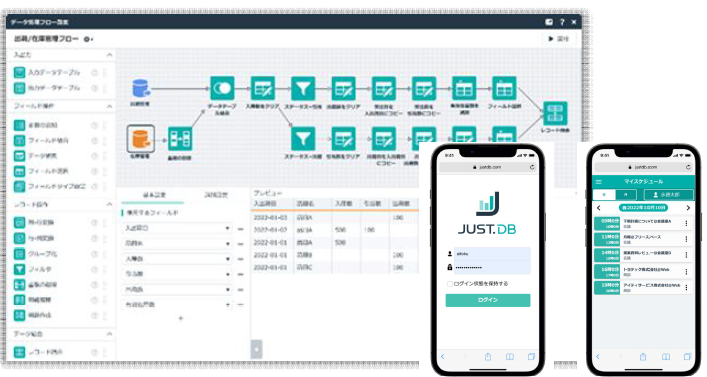
Task: Run the flow with the 実行 button
Action: (x=558, y=39)
